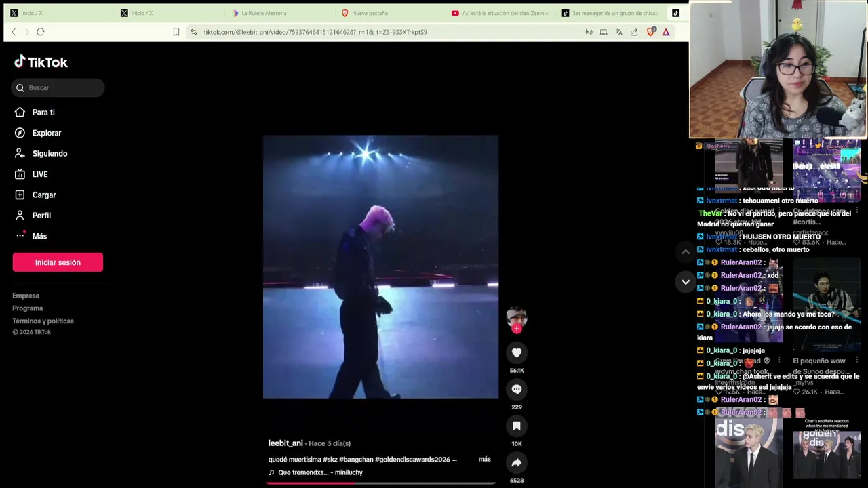
Task: Switch to Nueva pestaña tab
Action: tap(388, 13)
